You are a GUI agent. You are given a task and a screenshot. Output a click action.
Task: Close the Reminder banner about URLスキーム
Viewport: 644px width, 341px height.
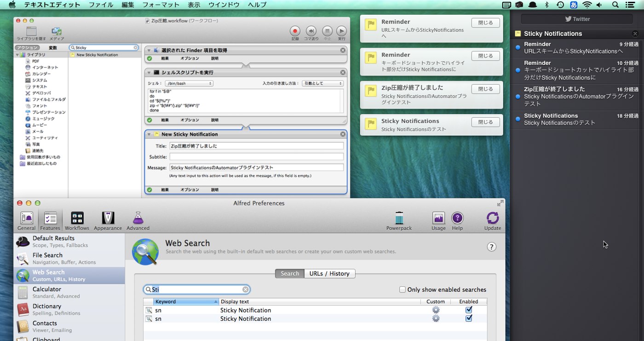click(486, 23)
